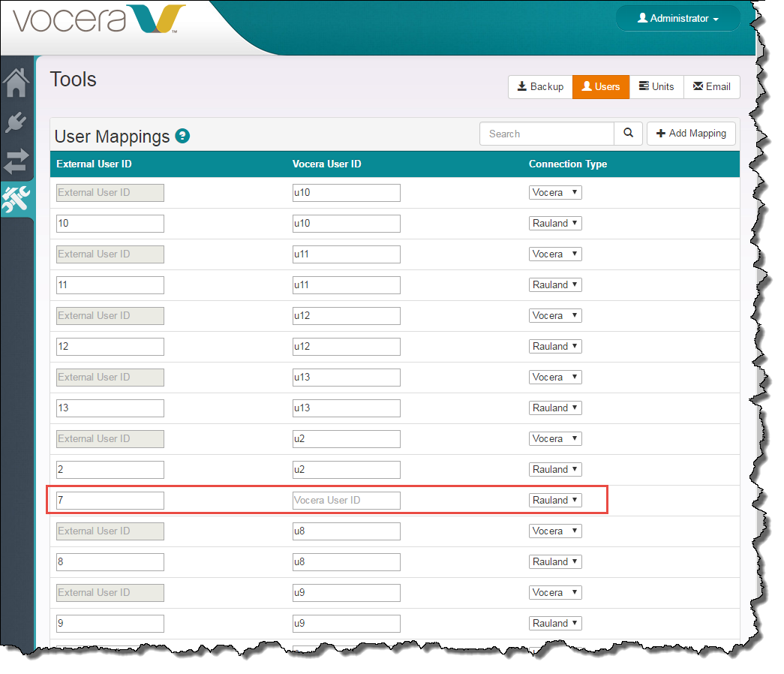
Task: Click Connection Type column header
Action: [568, 164]
